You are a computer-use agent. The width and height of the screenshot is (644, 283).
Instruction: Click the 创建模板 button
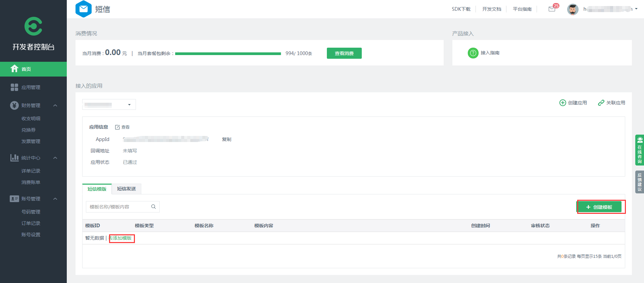pos(599,207)
